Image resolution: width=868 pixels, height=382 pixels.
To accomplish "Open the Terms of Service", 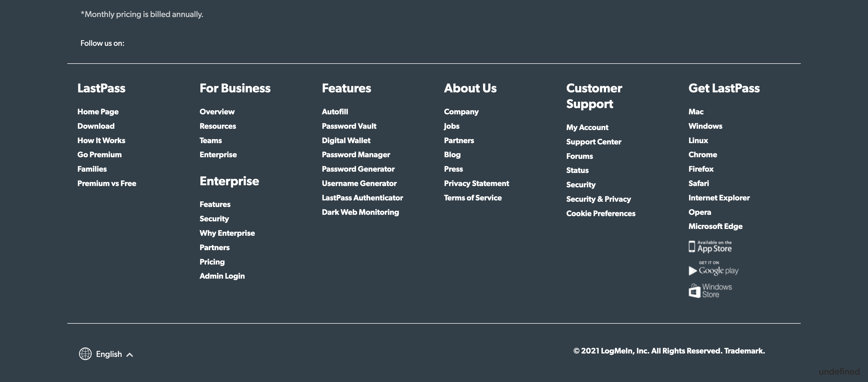I will (473, 198).
